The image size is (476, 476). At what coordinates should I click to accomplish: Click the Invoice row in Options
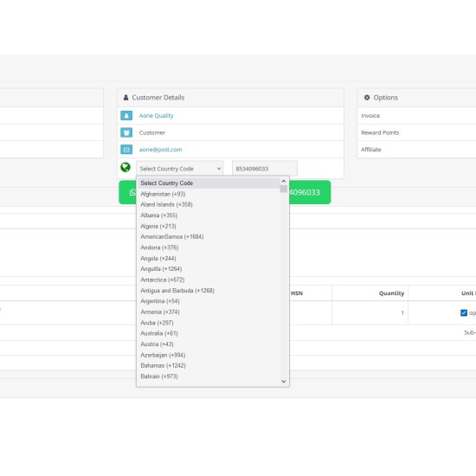(x=416, y=116)
